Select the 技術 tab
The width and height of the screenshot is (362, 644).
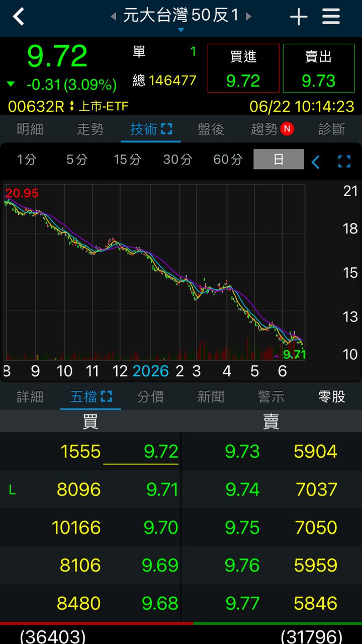coord(144,129)
